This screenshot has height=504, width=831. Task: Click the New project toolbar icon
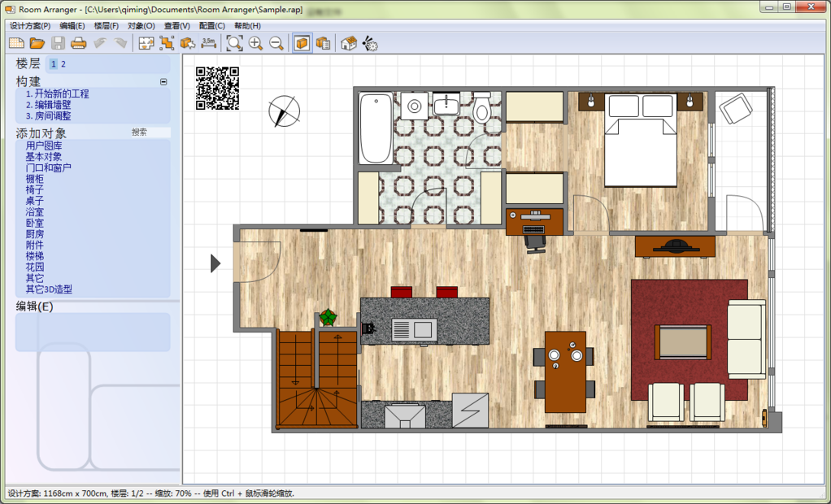[16, 43]
